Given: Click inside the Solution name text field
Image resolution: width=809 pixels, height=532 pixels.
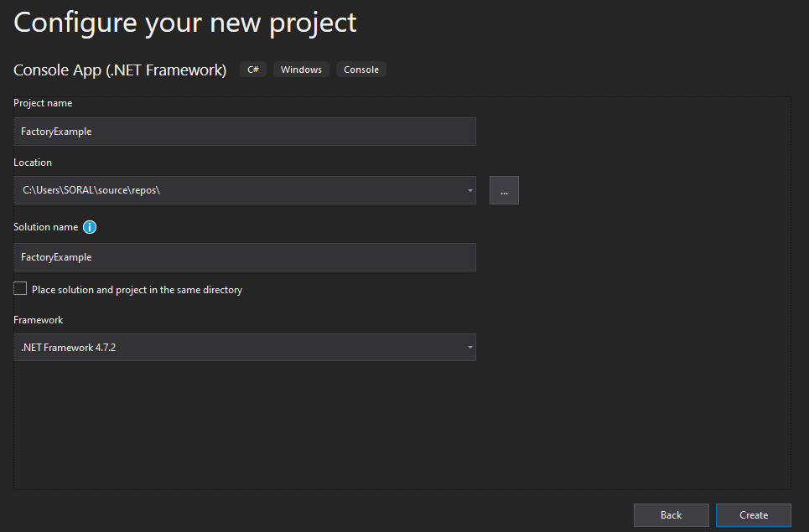Looking at the screenshot, I should tap(244, 257).
